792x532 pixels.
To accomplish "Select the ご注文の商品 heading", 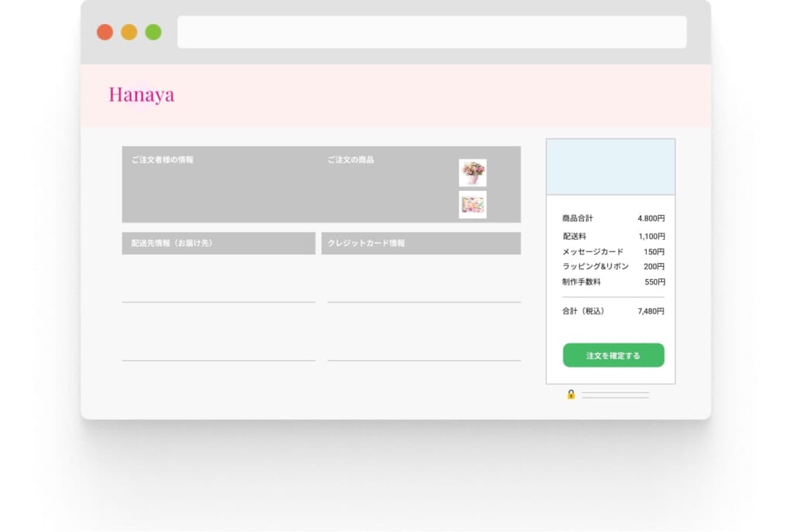I will tap(350, 160).
